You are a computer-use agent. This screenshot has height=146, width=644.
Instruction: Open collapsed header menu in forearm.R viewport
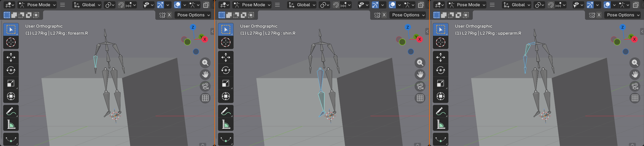click(x=62, y=5)
